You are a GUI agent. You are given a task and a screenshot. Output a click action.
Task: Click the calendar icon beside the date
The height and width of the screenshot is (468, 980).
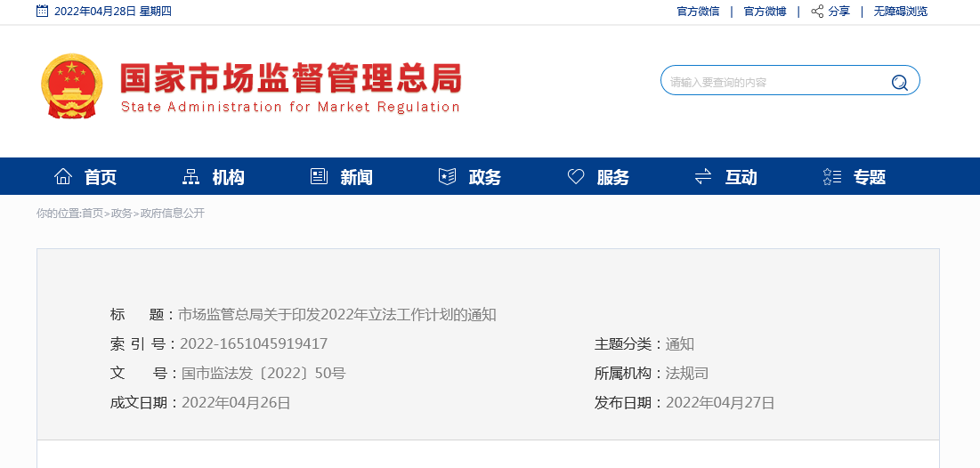tap(42, 11)
